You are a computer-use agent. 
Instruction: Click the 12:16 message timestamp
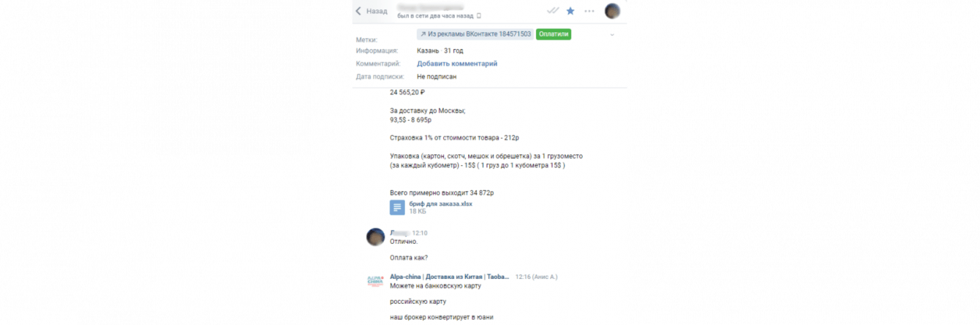click(524, 277)
